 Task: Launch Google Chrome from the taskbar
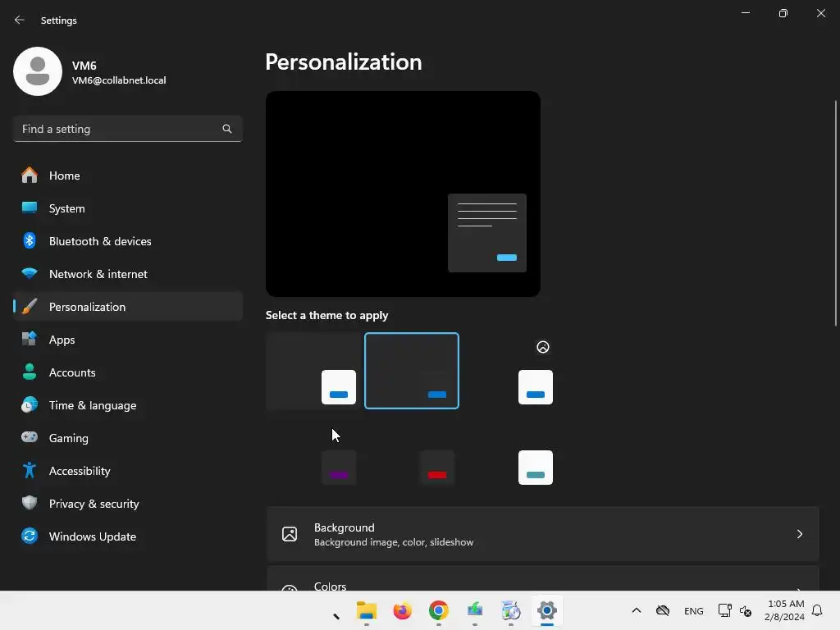[438, 610]
